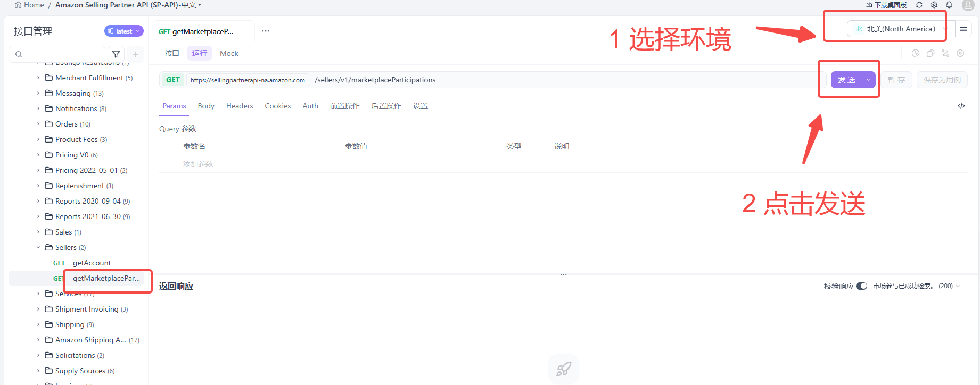Screen dimensions: 980x385
Task: Switch to the Mock tab
Action: (229, 53)
